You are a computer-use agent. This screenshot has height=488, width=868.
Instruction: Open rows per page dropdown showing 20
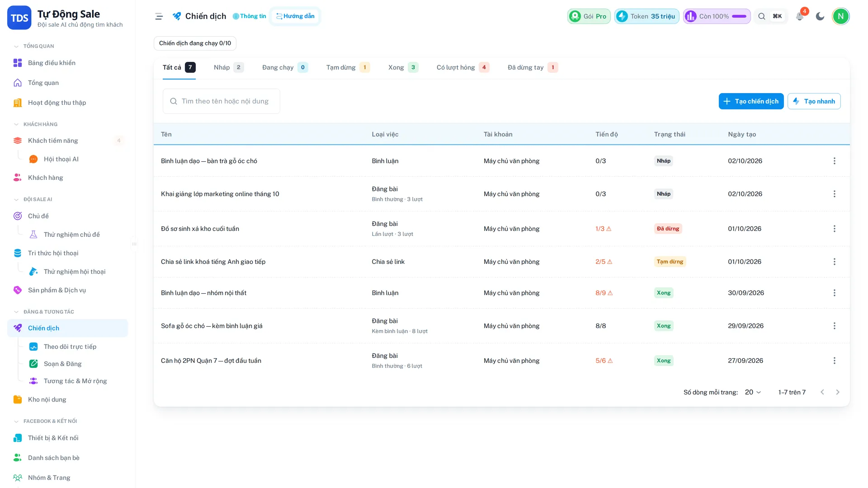[x=753, y=392]
